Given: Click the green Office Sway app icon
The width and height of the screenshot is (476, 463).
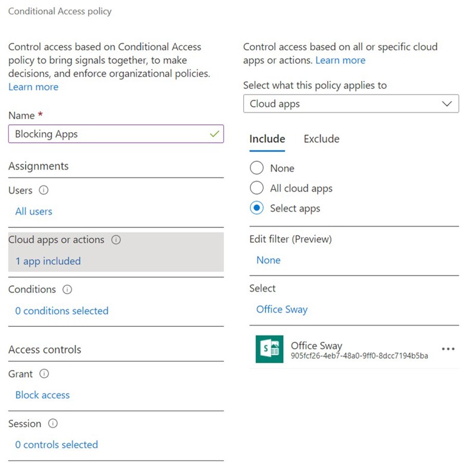Looking at the screenshot, I should (269, 349).
